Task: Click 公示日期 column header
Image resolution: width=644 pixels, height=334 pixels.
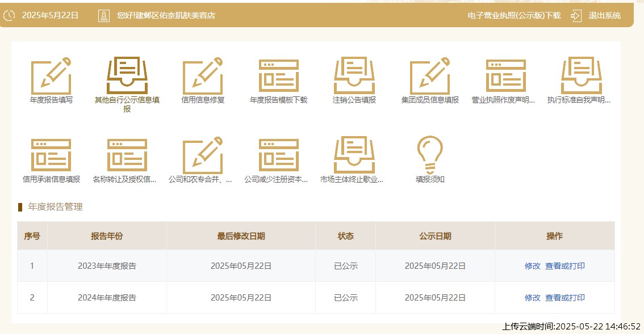Action: click(x=436, y=236)
